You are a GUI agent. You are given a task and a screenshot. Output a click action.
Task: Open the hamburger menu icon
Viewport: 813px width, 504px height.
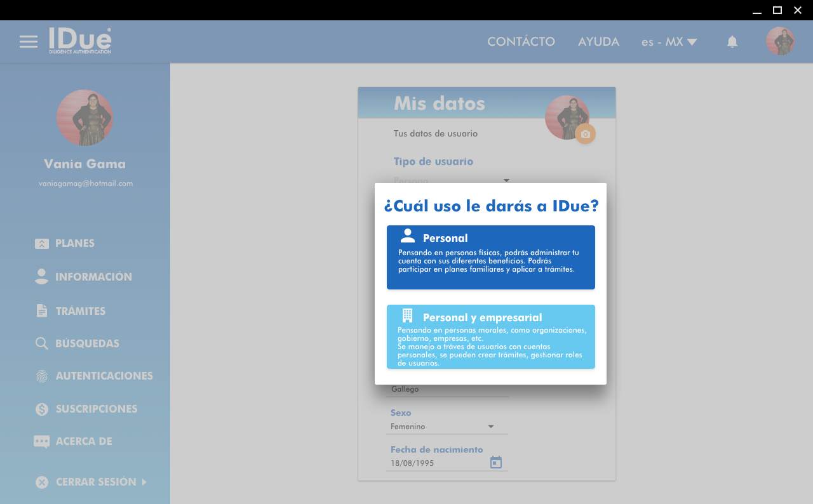coord(28,42)
